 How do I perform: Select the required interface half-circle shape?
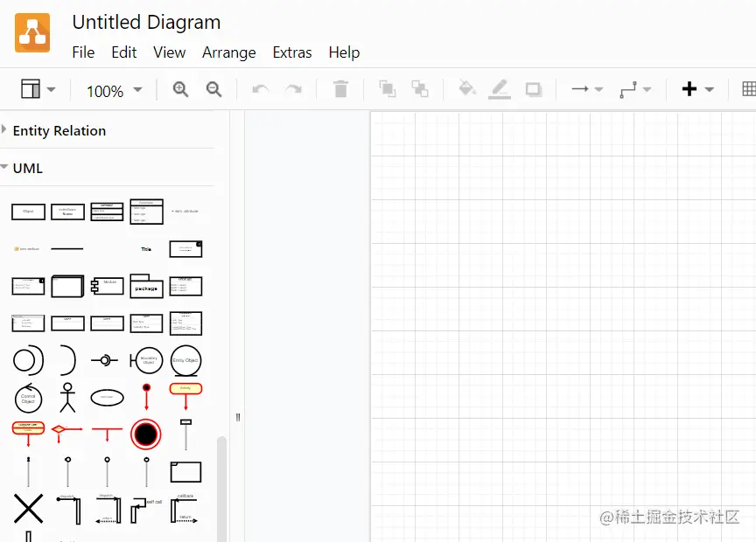pos(68,360)
